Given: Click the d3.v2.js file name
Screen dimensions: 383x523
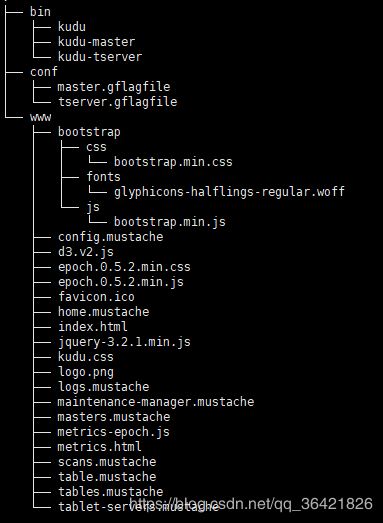Looking at the screenshot, I should (x=86, y=252).
